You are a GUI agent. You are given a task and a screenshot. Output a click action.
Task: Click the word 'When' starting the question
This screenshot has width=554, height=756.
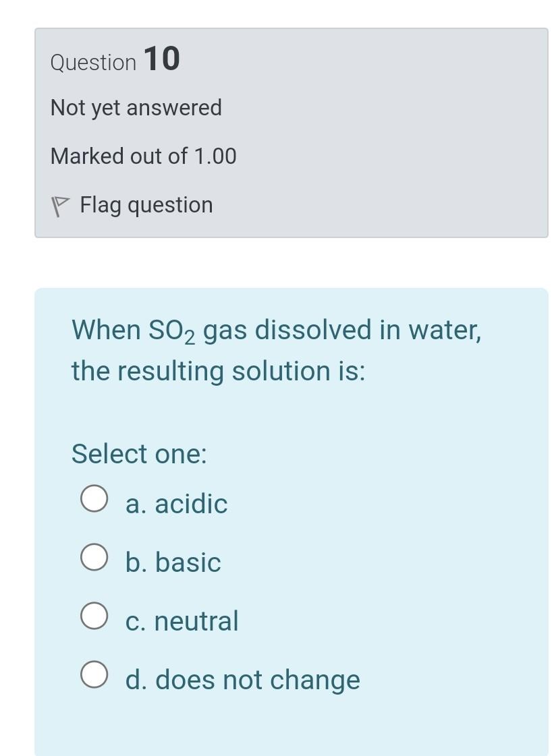106,330
